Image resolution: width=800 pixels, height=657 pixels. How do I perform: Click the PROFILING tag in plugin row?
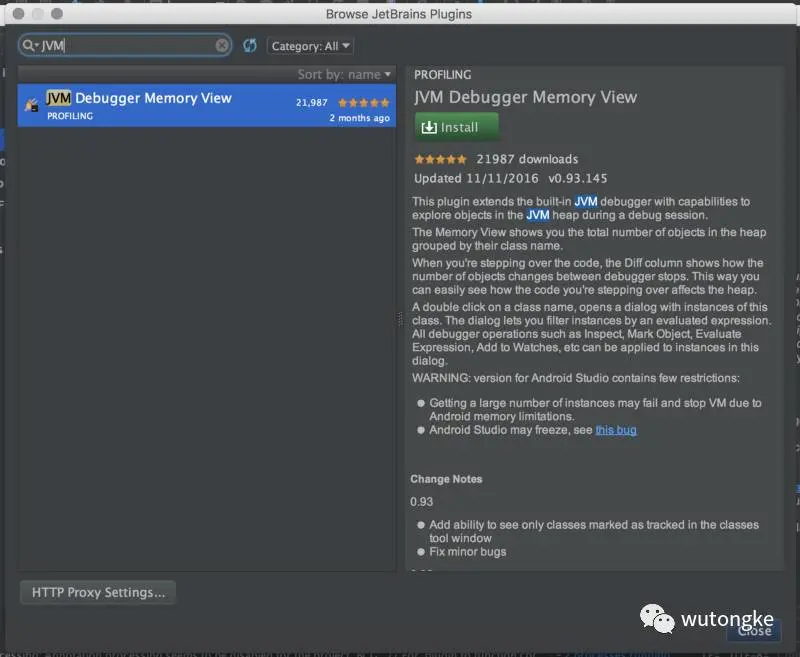(70, 116)
